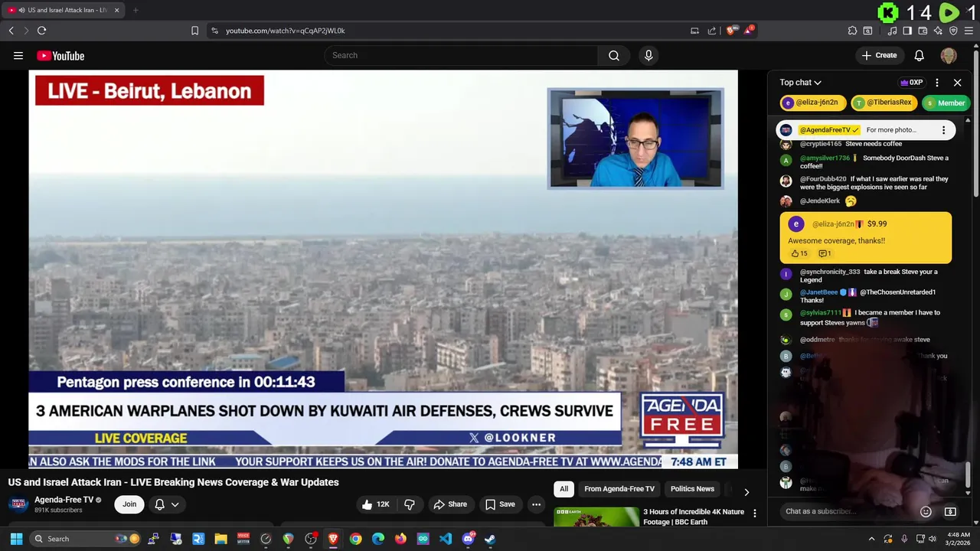This screenshot has width=980, height=551.
Task: Open the Brave Wallet icon
Action: [x=923, y=31]
